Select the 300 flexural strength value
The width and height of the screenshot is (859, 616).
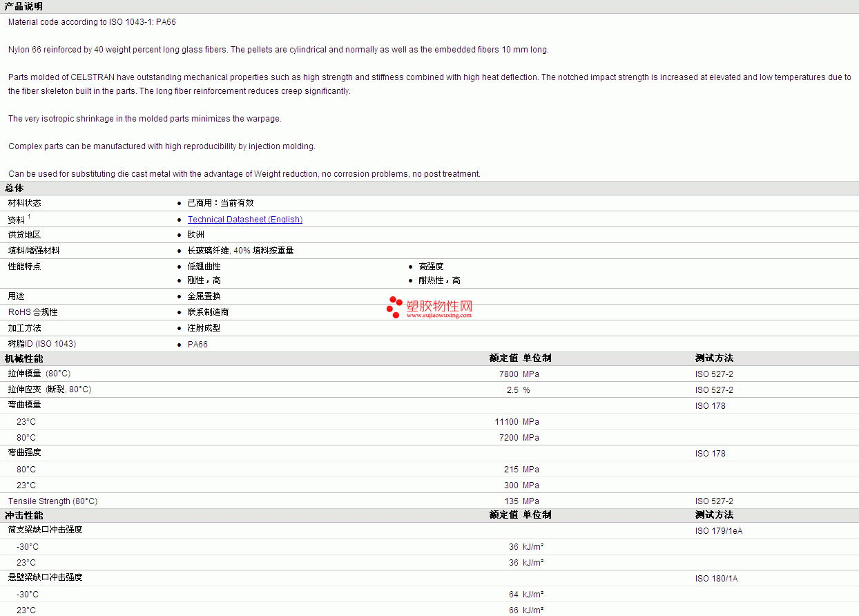coord(511,485)
